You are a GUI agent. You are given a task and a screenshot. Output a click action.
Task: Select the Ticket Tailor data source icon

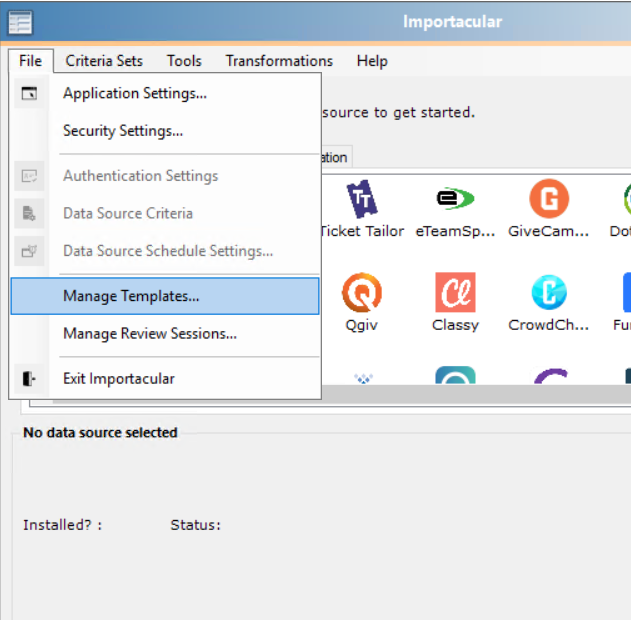tap(362, 198)
